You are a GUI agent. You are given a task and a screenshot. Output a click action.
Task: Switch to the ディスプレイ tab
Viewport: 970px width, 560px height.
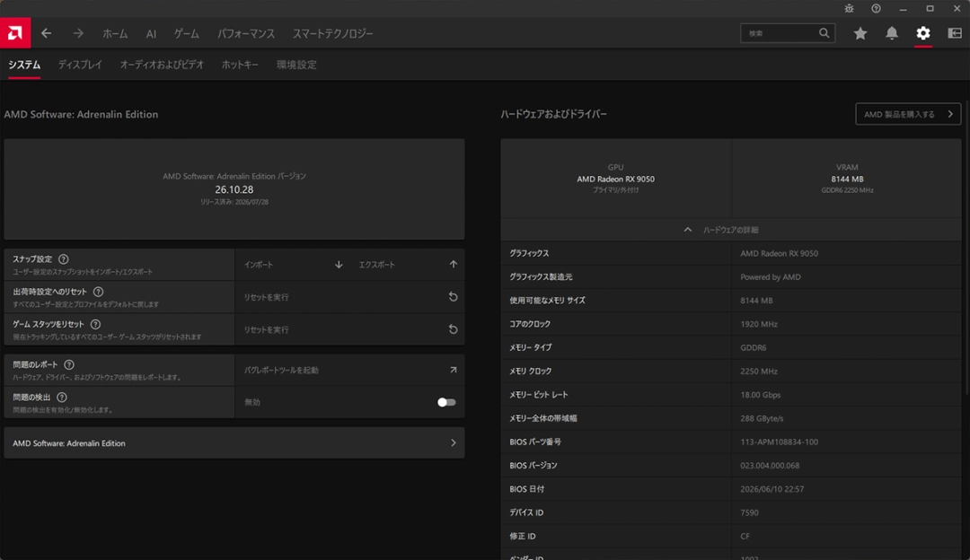[x=80, y=65]
